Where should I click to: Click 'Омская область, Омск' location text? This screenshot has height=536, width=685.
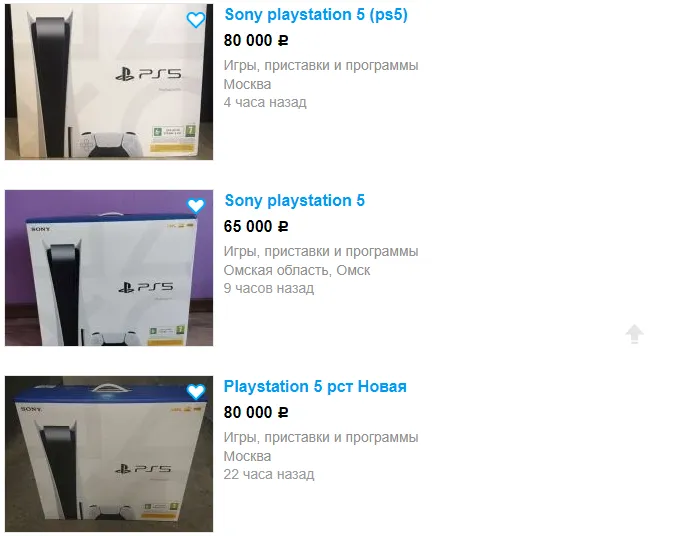point(297,270)
